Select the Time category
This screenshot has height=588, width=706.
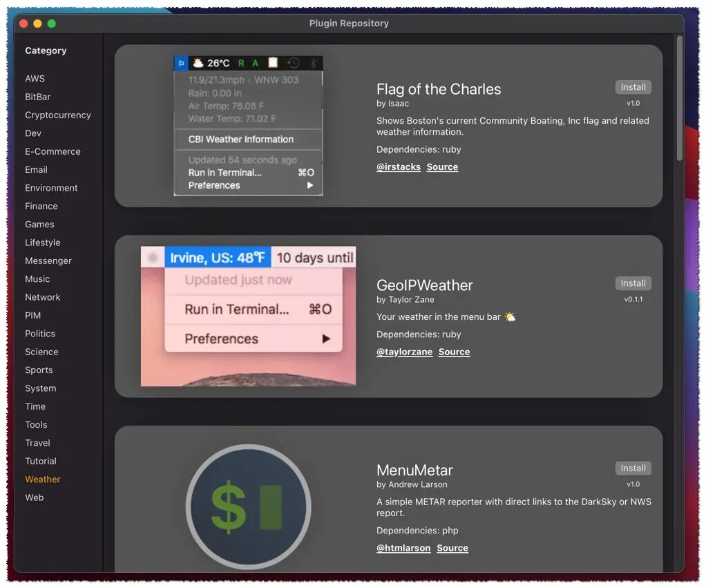tap(35, 406)
